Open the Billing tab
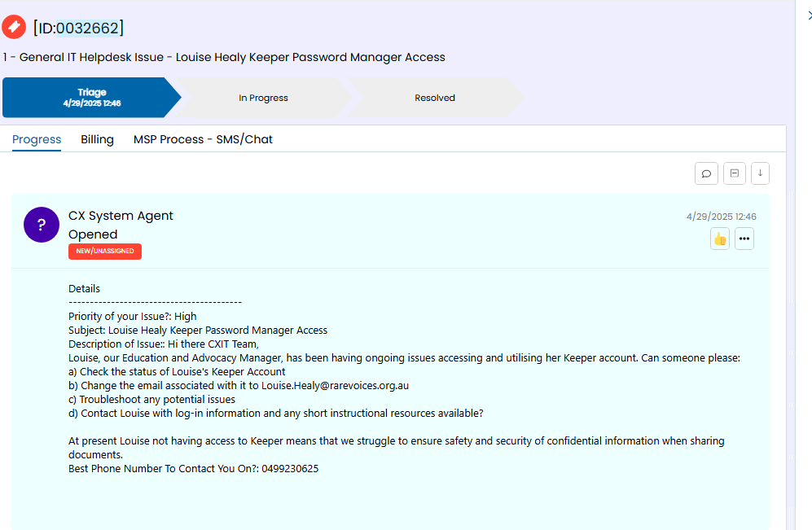The height and width of the screenshot is (530, 812). (x=98, y=139)
